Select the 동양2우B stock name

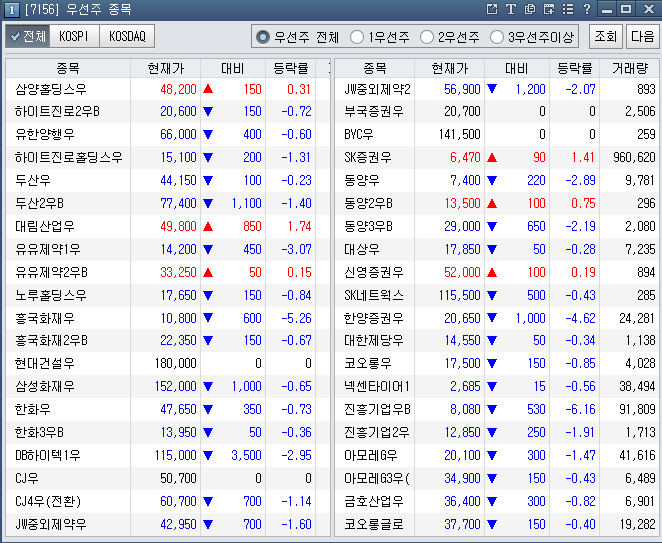pyautogui.click(x=368, y=204)
